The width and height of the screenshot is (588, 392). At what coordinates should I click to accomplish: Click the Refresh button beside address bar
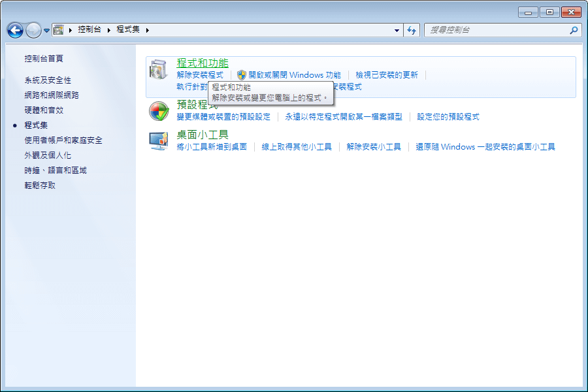click(412, 30)
